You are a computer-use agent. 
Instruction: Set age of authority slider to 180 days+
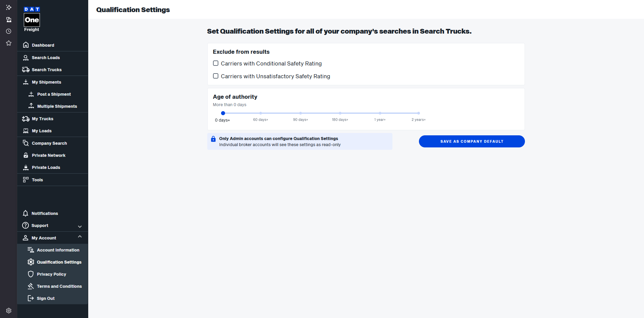click(340, 113)
